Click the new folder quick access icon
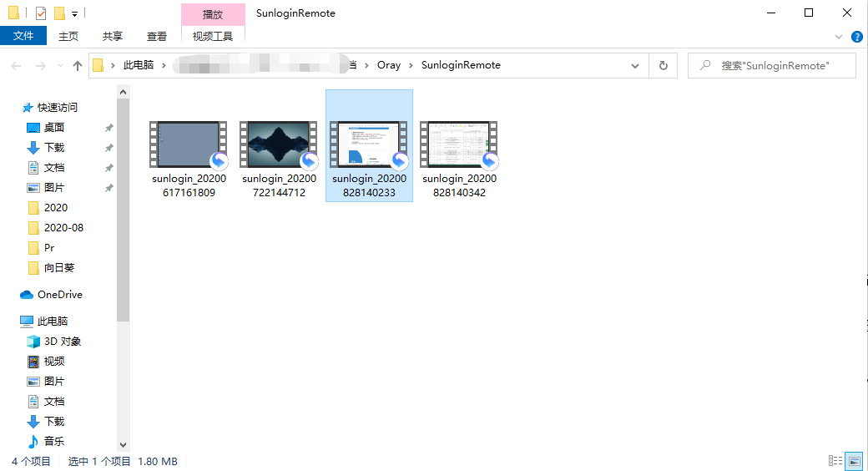The width and height of the screenshot is (868, 471). click(59, 13)
